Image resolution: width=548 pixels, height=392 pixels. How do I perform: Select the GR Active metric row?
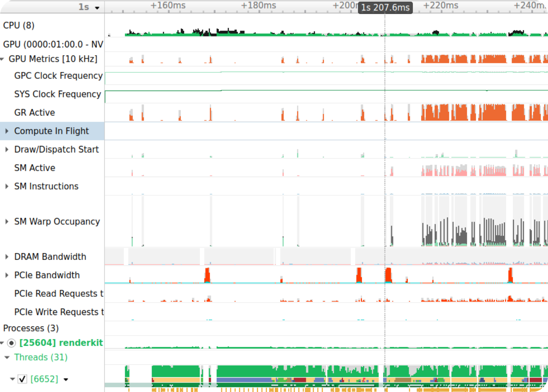coord(35,113)
